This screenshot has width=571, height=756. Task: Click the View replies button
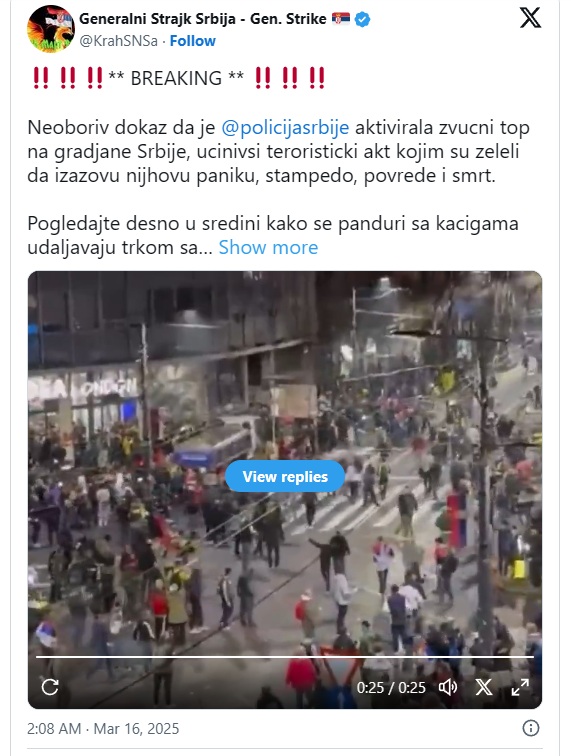[x=285, y=476]
